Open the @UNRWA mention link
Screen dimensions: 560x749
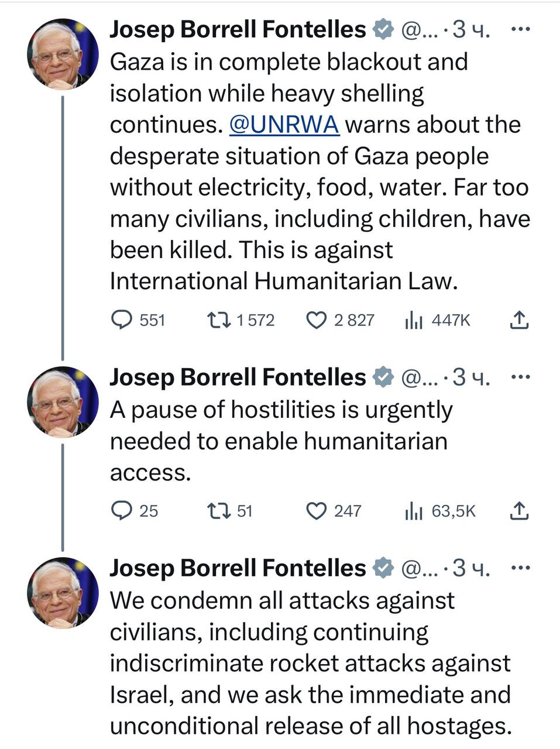(x=284, y=125)
